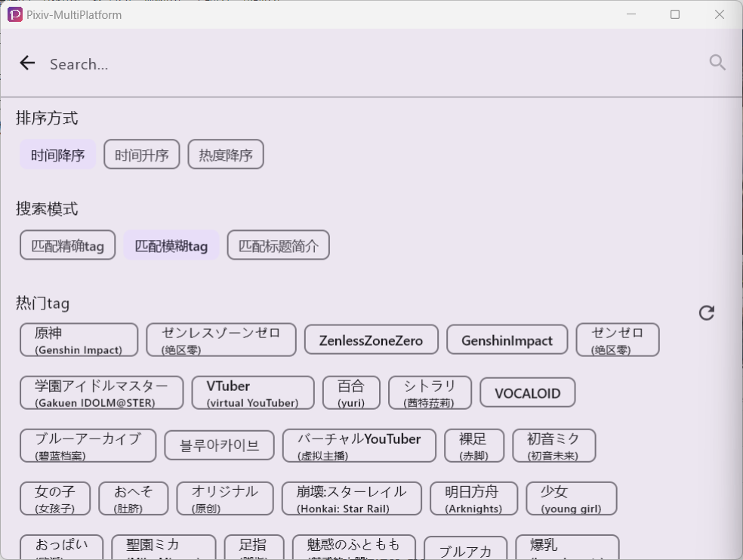Click the 少女 (young girl) tag
The height and width of the screenshot is (560, 743).
coord(572,499)
